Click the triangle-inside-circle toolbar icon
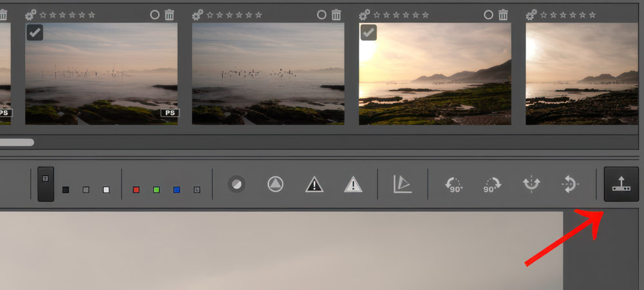 [x=275, y=184]
